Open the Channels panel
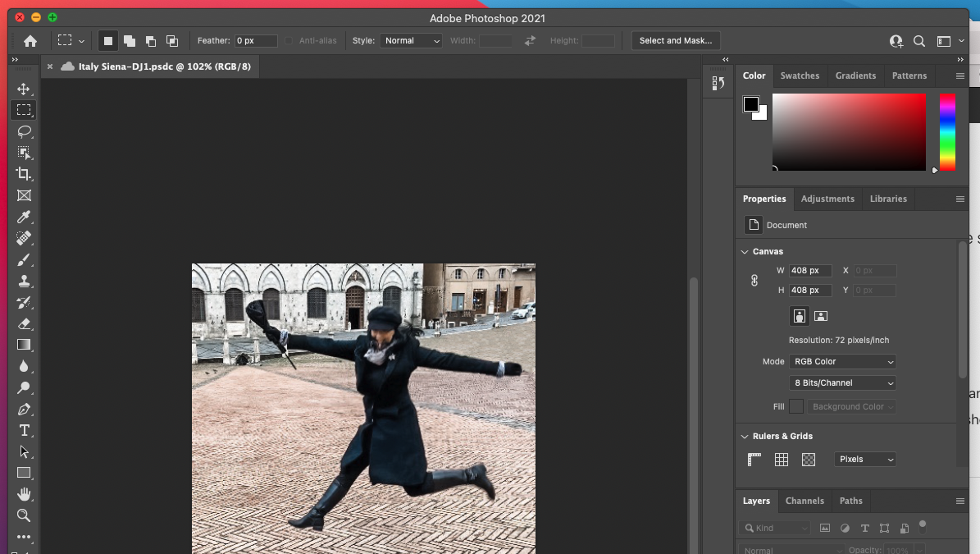The image size is (980, 554). [805, 501]
